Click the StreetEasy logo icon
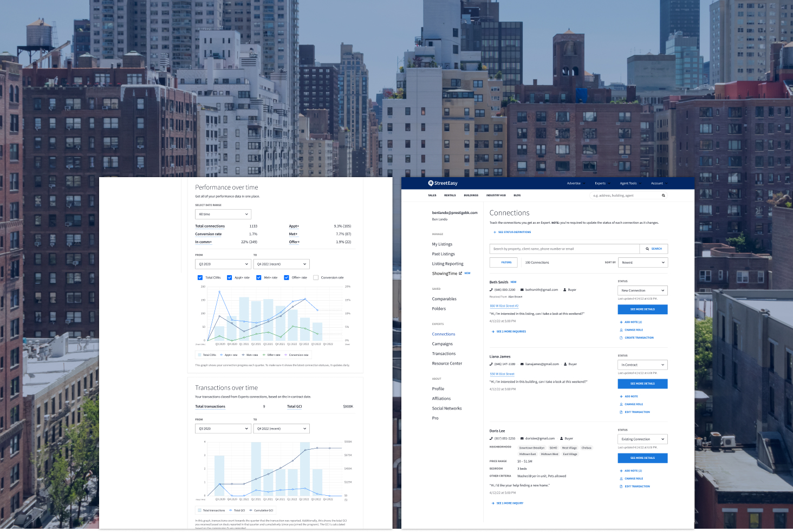This screenshot has width=793, height=532. click(431, 183)
